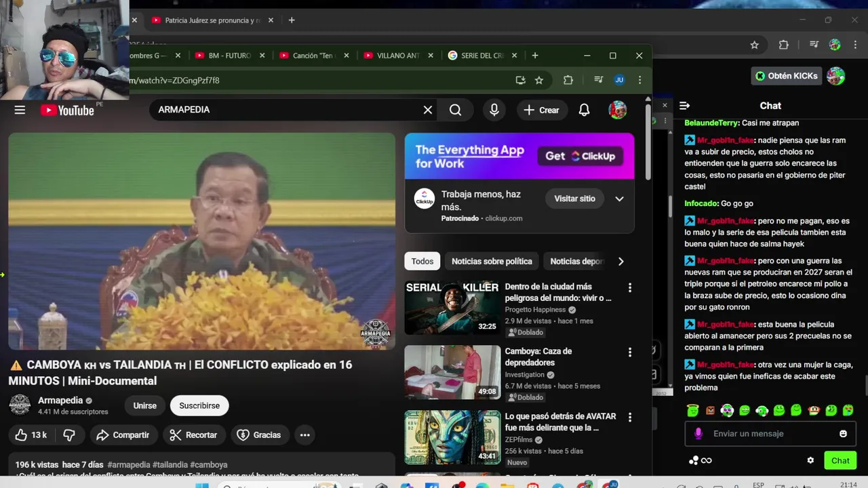Open the Progetto Happiness channel link

coord(535,310)
